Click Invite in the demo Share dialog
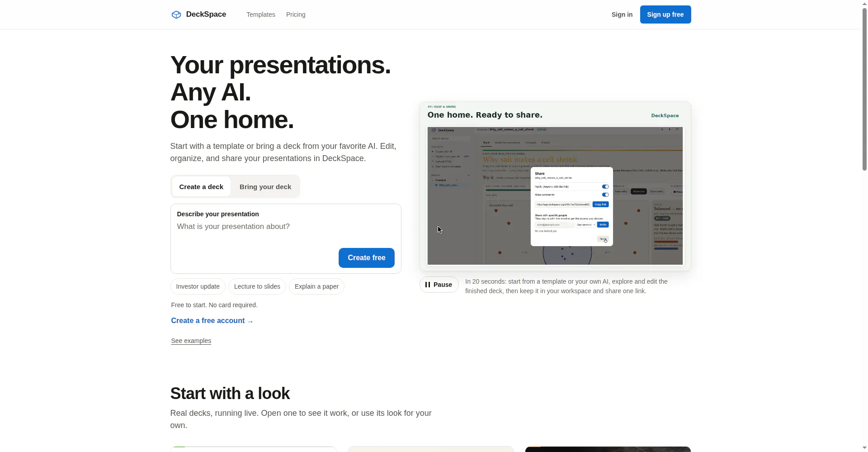Screen dimensions: 868x452 coord(603,225)
